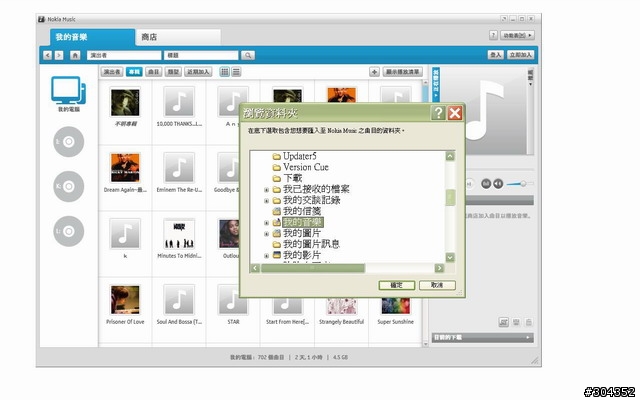
Task: Filter by 演出者
Action: (112, 72)
